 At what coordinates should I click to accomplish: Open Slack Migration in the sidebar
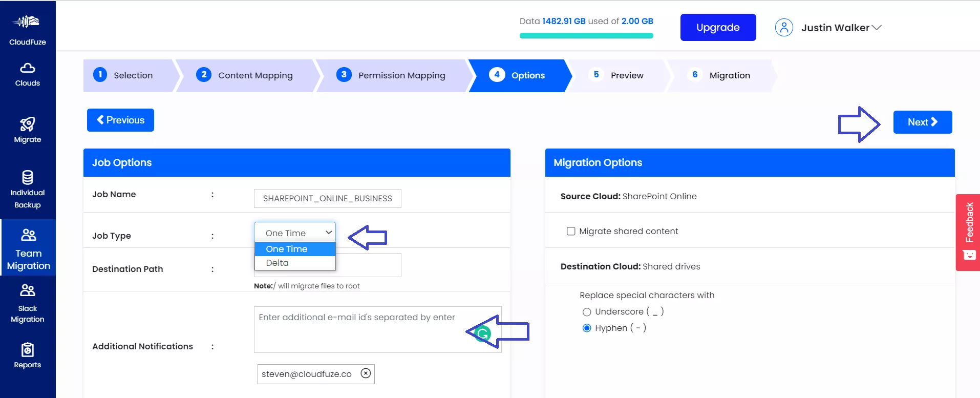28,303
